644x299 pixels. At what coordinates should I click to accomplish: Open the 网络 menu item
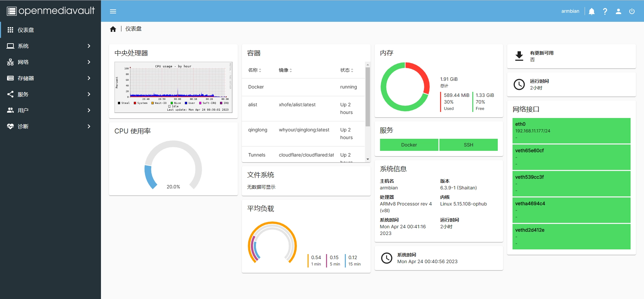(x=50, y=62)
